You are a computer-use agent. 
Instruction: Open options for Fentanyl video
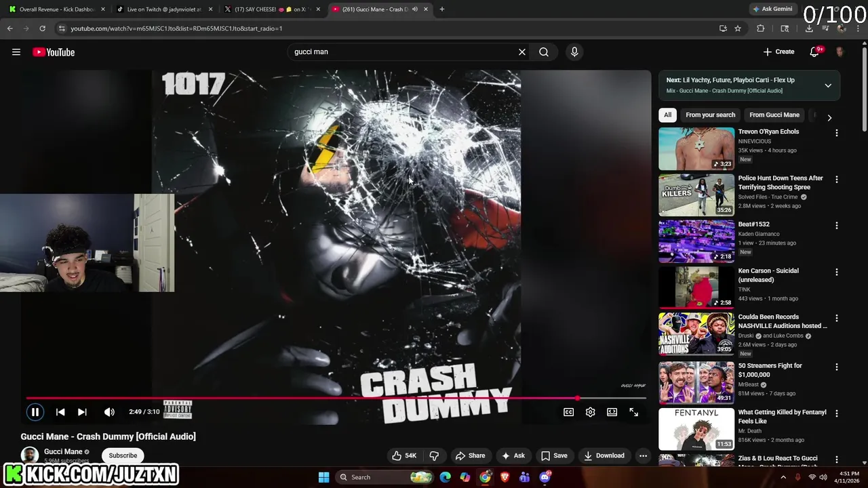pos(836,413)
